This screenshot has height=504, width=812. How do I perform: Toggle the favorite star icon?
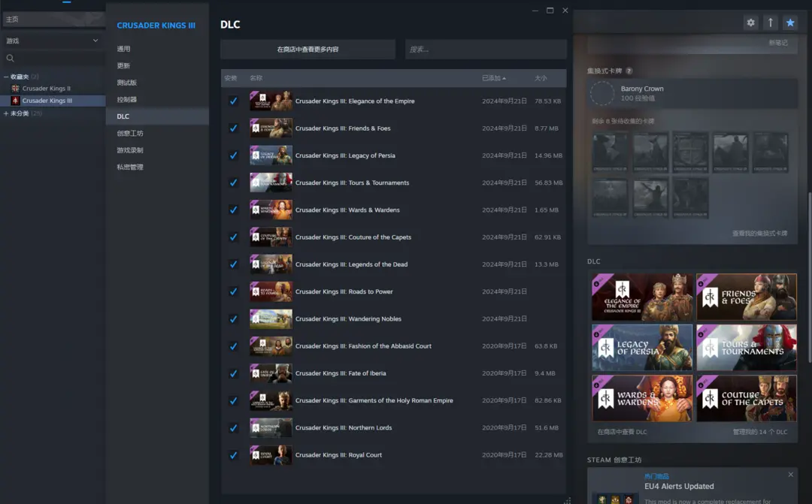pyautogui.click(x=789, y=23)
